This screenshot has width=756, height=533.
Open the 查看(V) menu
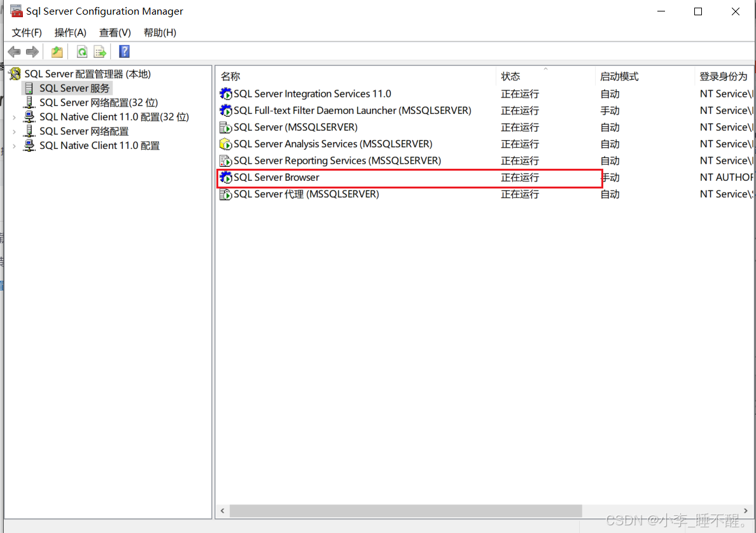pos(115,32)
